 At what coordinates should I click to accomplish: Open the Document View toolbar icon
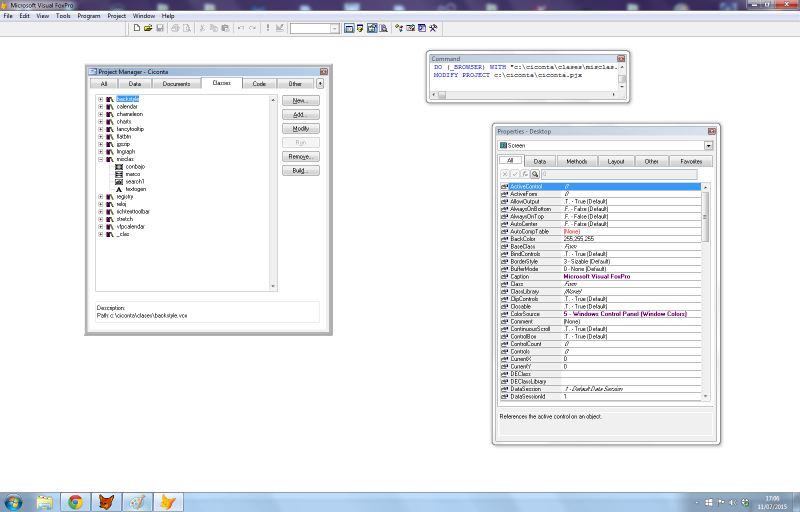pyautogui.click(x=383, y=29)
